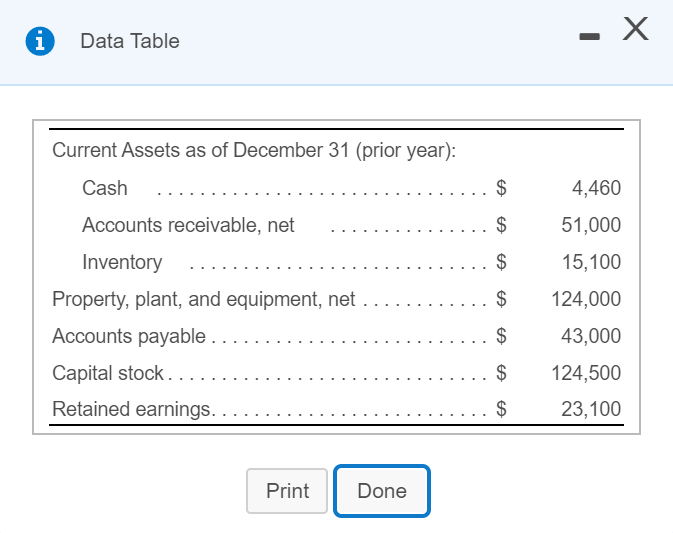Click the blue info icon
Screen dimensions: 673x533
[x=40, y=41]
